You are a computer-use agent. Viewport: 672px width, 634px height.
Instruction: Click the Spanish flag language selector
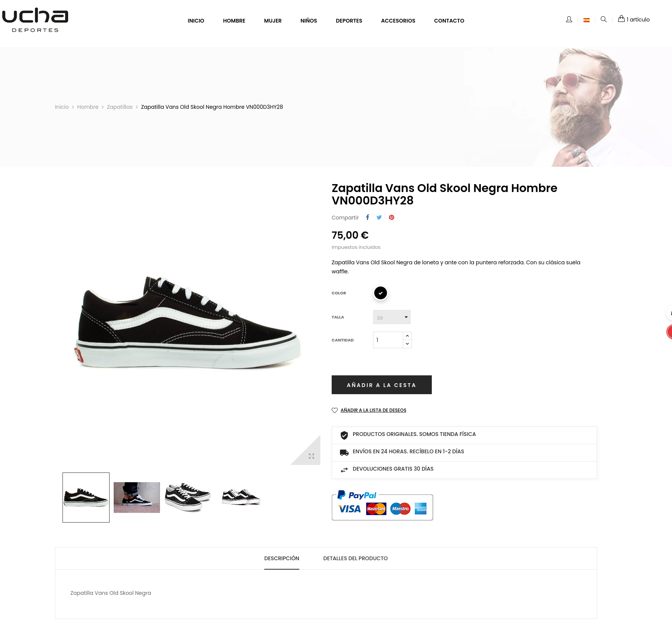pyautogui.click(x=587, y=20)
